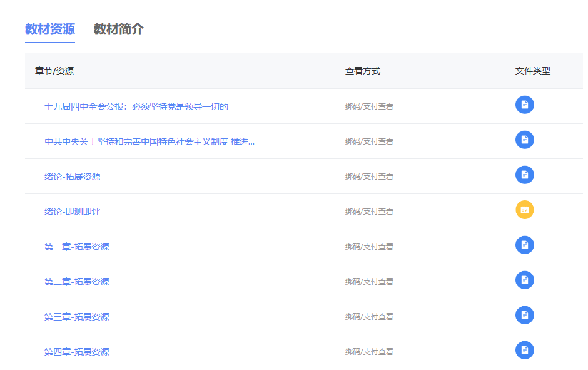Open the 第三章-拓展资源 resource
Image resolution: width=588 pixels, height=370 pixels.
pyautogui.click(x=77, y=317)
